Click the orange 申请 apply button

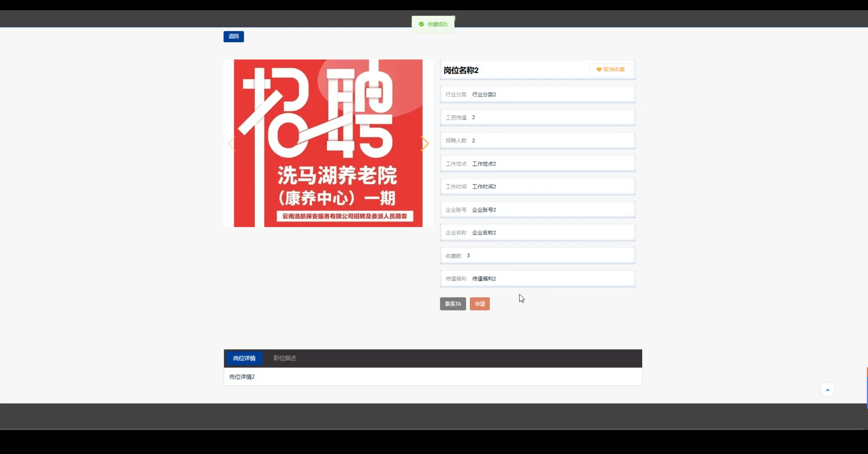tap(479, 304)
